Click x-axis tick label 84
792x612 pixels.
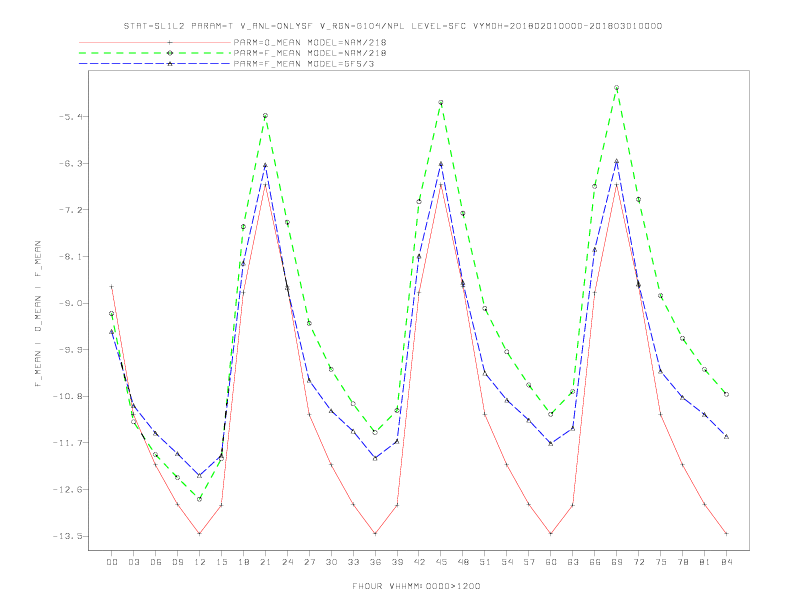[x=726, y=562]
